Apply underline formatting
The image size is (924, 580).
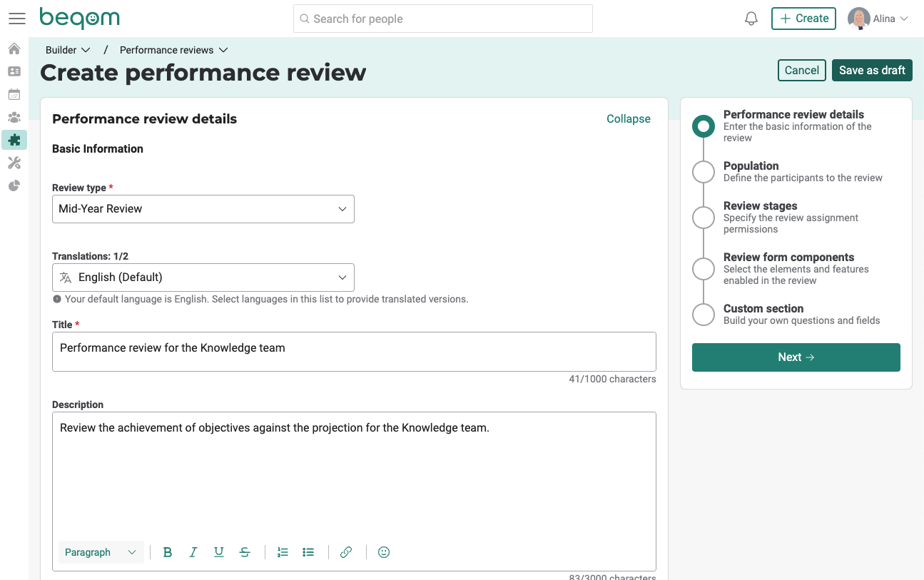coord(218,551)
